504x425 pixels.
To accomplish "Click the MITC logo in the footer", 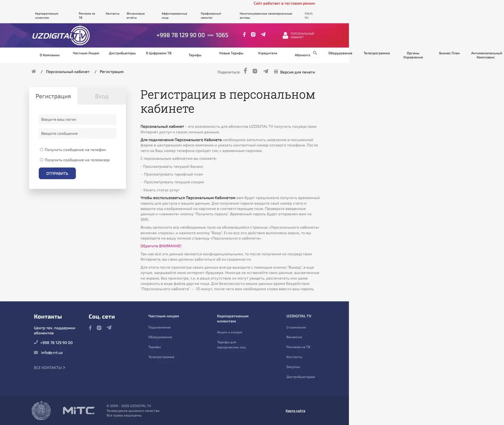I will click(79, 410).
